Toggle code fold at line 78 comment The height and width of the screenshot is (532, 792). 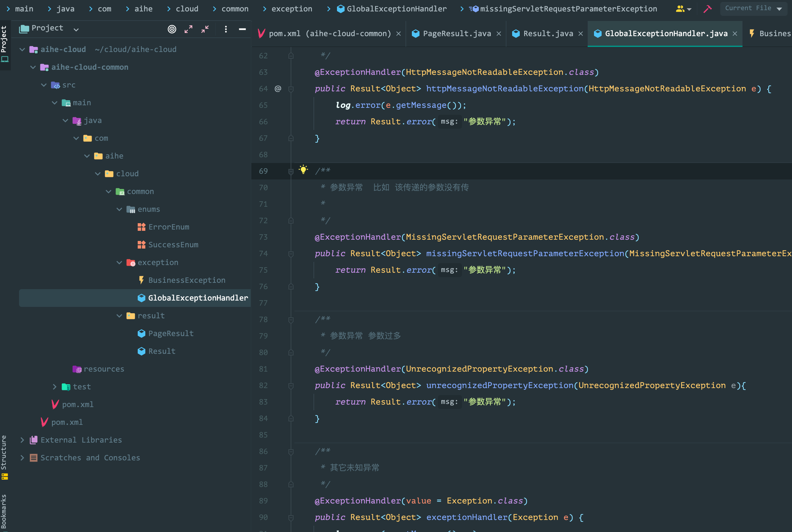click(x=291, y=320)
